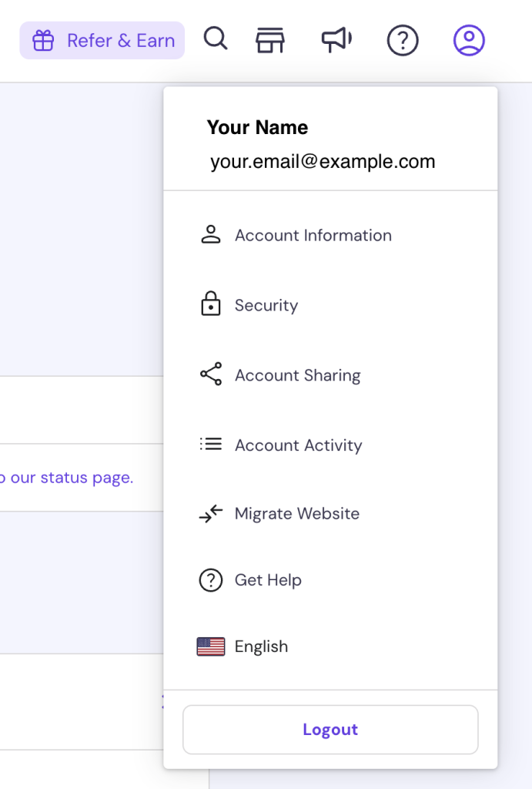
Task: Open the Account Sharing menu entry
Action: pyautogui.click(x=297, y=374)
